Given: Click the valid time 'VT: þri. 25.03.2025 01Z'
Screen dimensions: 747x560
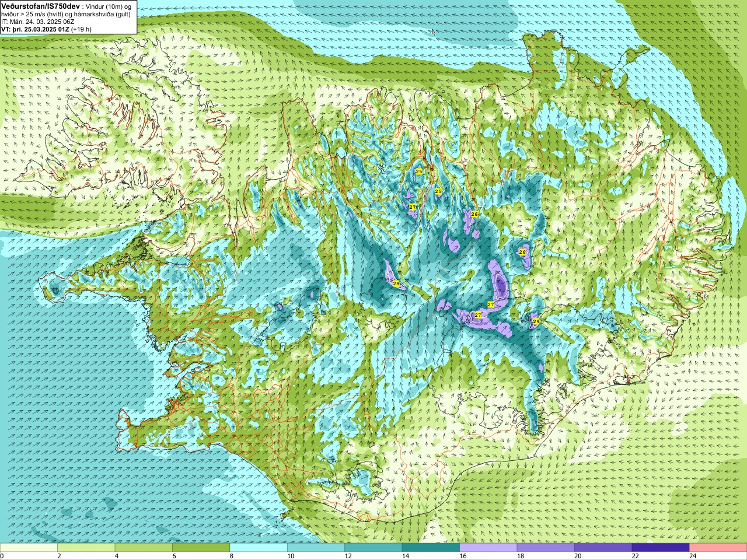Looking at the screenshot, I should 35,29.
